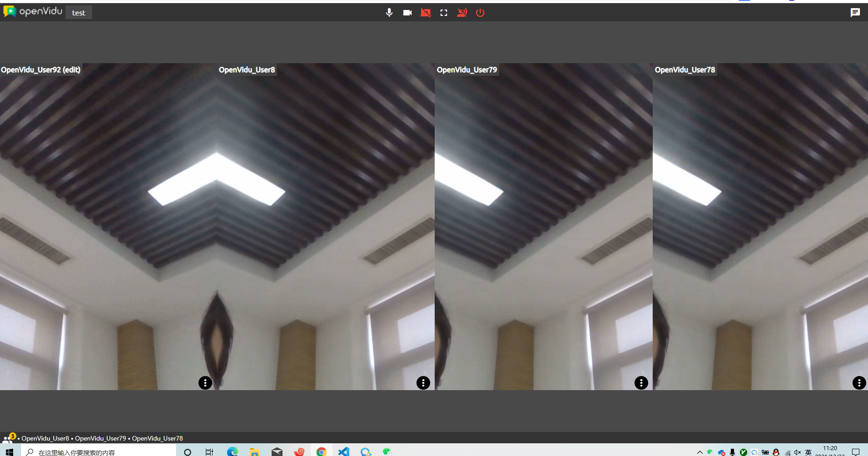The width and height of the screenshot is (868, 456).
Task: Open the participants list icon
Action: (8, 438)
